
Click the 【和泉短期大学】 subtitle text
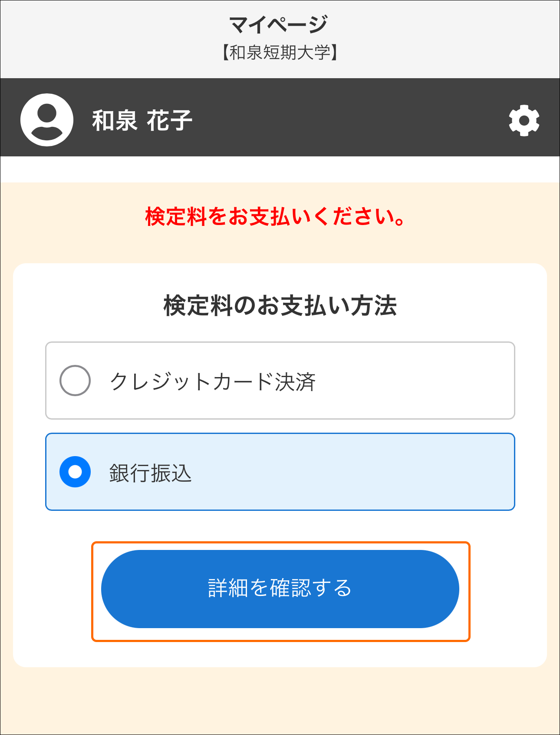[280, 53]
